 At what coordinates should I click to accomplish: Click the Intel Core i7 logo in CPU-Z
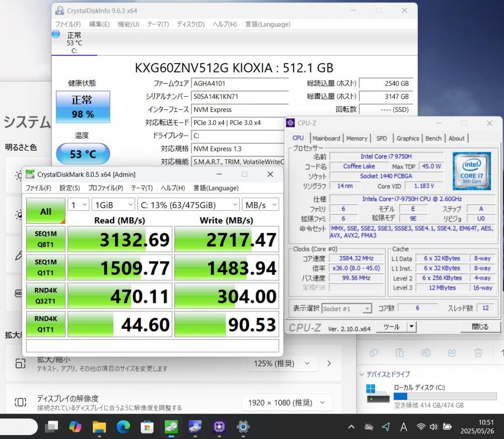472,171
